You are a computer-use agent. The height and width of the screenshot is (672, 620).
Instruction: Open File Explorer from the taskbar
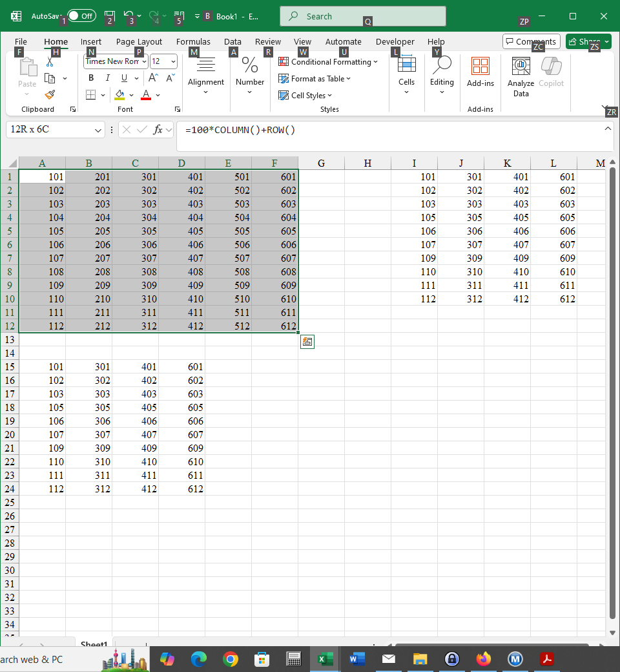click(420, 658)
